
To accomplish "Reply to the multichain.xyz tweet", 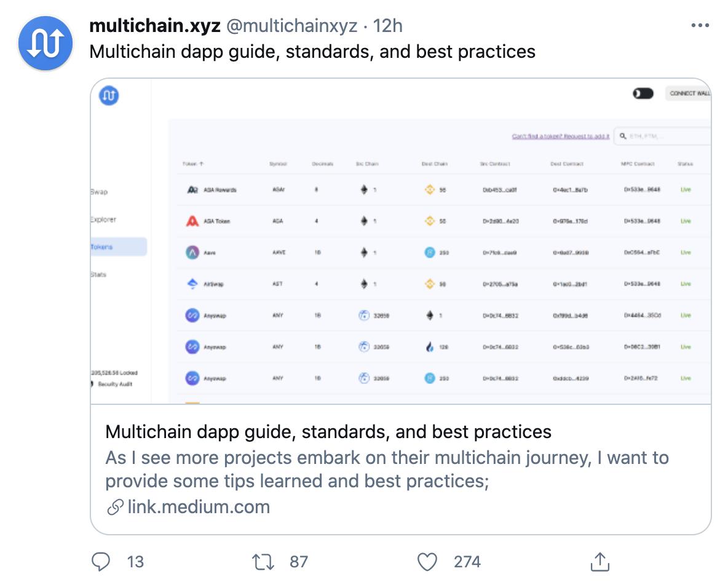I will (x=101, y=561).
